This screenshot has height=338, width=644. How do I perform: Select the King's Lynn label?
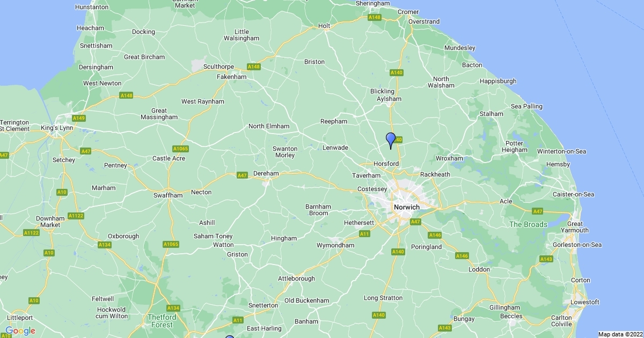56,128
